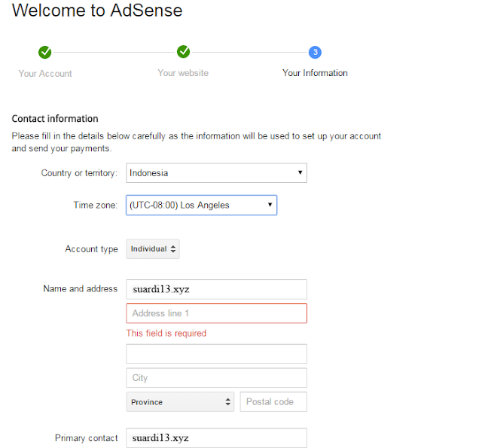Screen dimensions: 482x448
Task: Click the empty second address line field
Action: point(216,354)
